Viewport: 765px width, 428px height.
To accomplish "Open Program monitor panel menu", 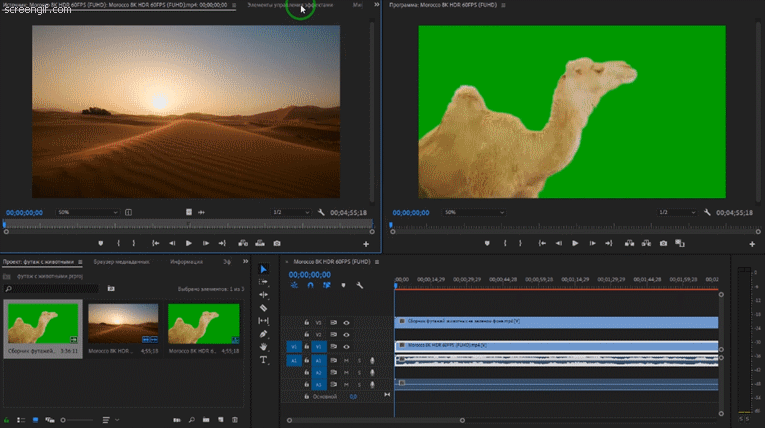I will point(503,5).
